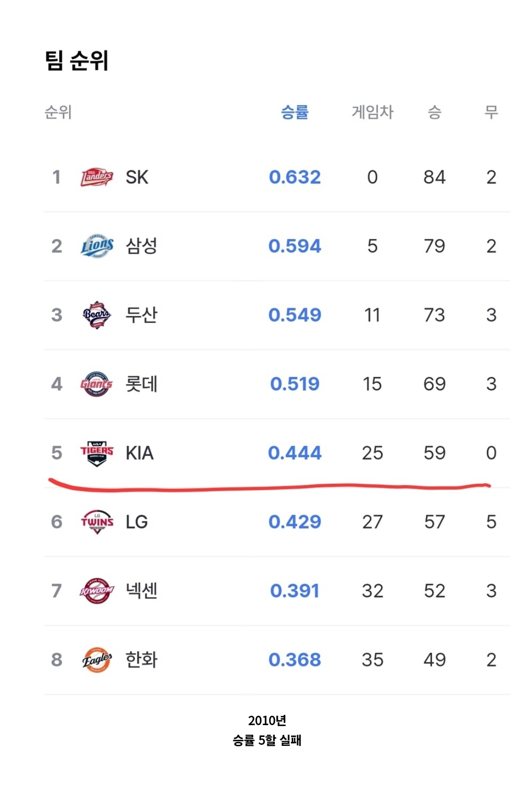Open the 롯데 team name link
The width and height of the screenshot is (532, 805).
pyautogui.click(x=141, y=384)
